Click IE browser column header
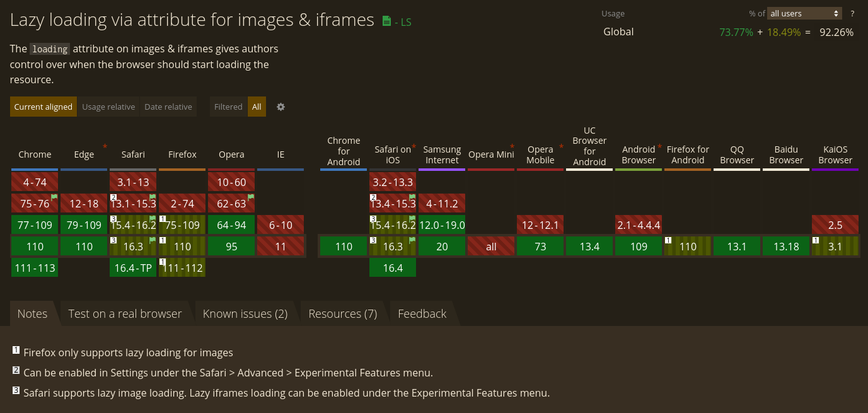Image resolution: width=868 pixels, height=413 pixels. 281,154
